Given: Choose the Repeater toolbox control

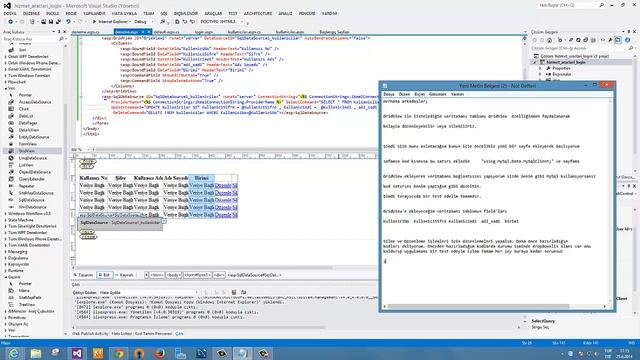Looking at the screenshot, I should tap(27, 186).
